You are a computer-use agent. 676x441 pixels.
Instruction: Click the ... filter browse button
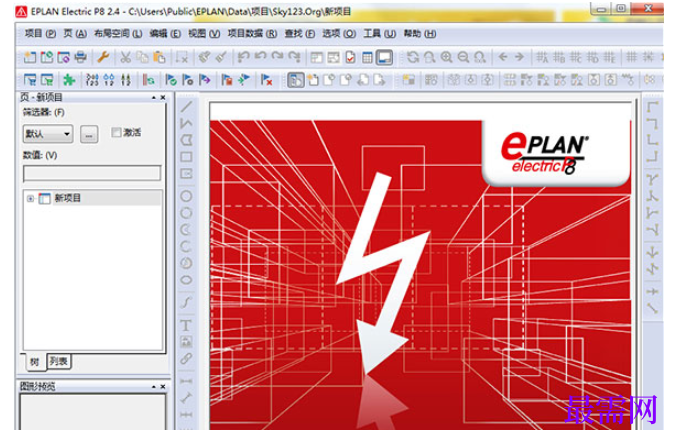pos(89,134)
